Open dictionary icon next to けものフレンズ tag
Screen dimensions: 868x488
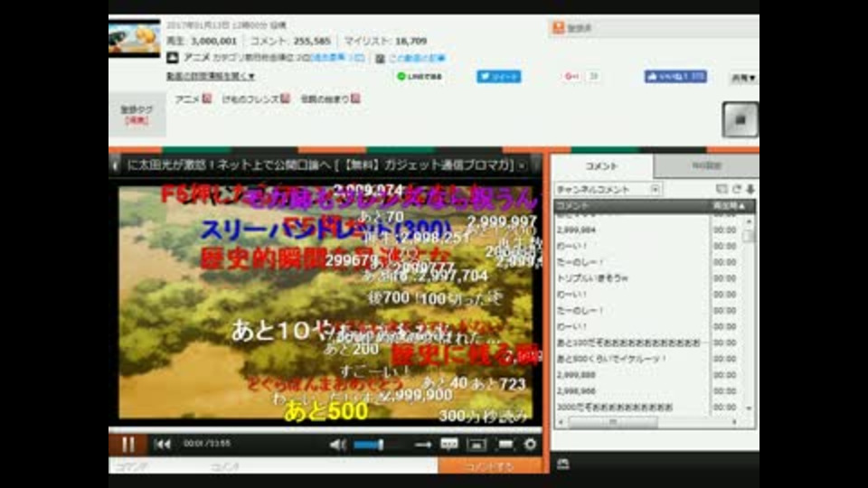coord(285,99)
